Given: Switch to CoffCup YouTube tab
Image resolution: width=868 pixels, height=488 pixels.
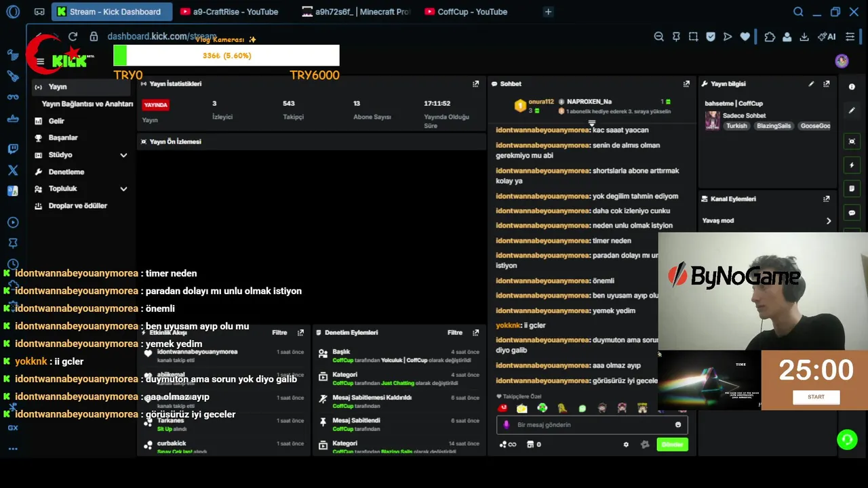Looking at the screenshot, I should click(x=466, y=12).
